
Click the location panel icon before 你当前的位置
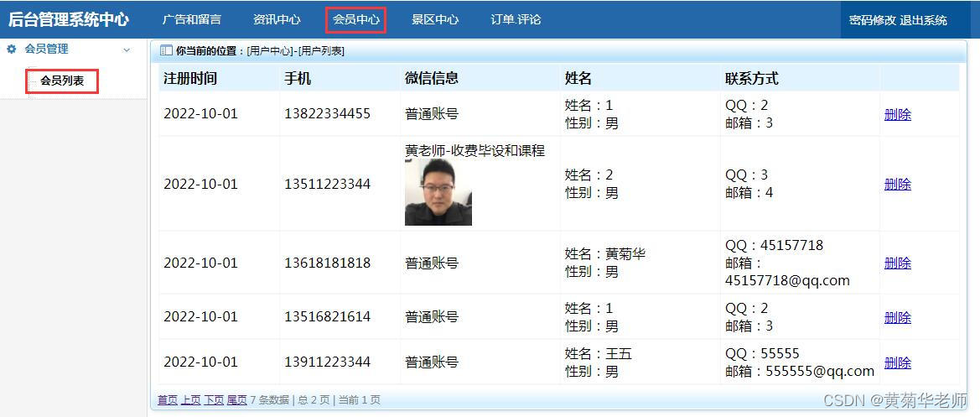click(x=166, y=51)
